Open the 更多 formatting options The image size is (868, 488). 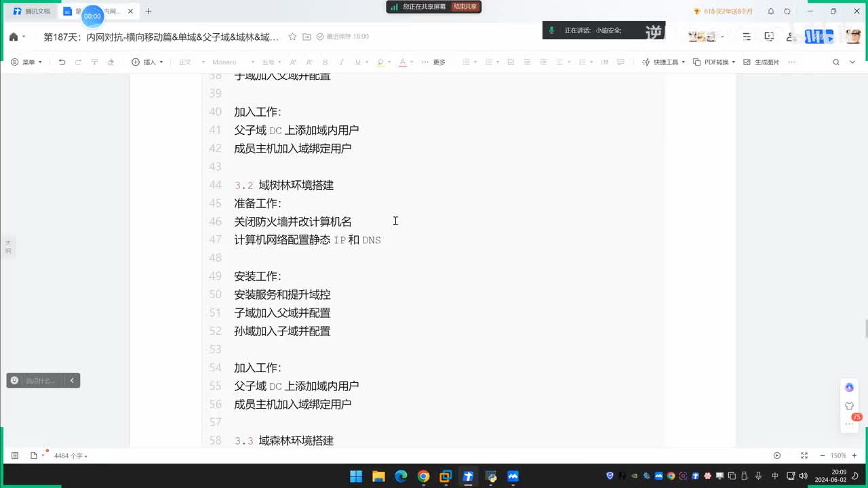434,62
